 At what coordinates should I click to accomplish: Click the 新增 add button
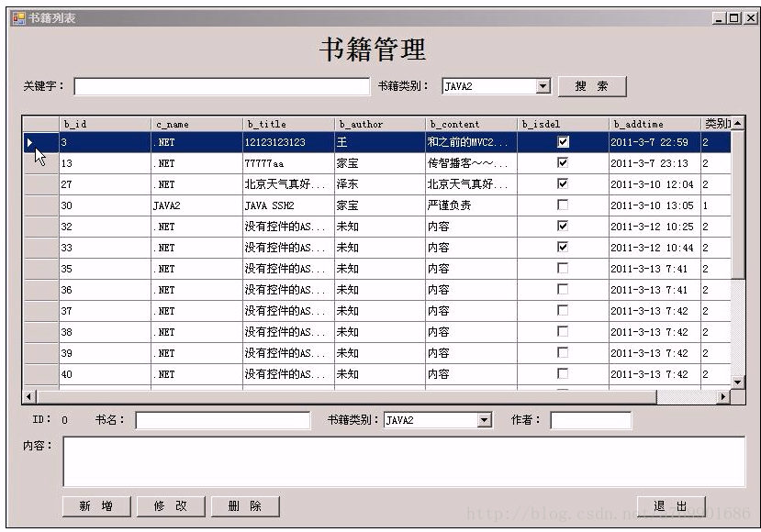point(96,506)
